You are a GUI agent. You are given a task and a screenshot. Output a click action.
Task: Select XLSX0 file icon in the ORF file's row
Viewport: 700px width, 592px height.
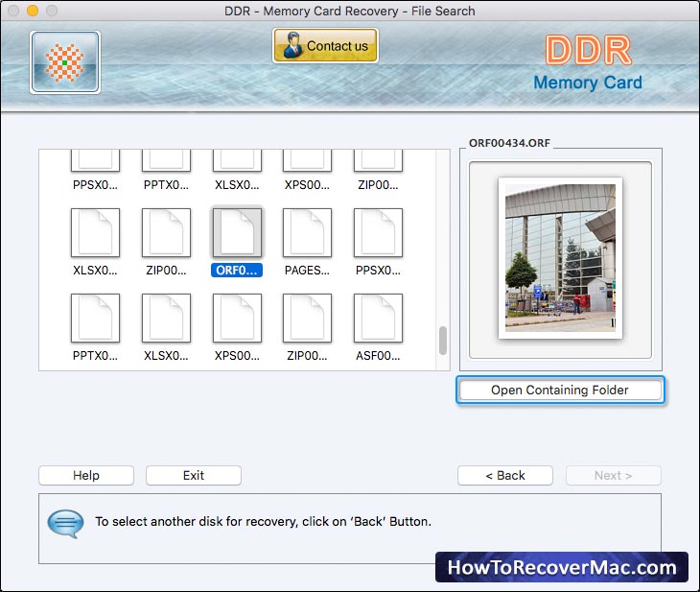click(x=95, y=233)
